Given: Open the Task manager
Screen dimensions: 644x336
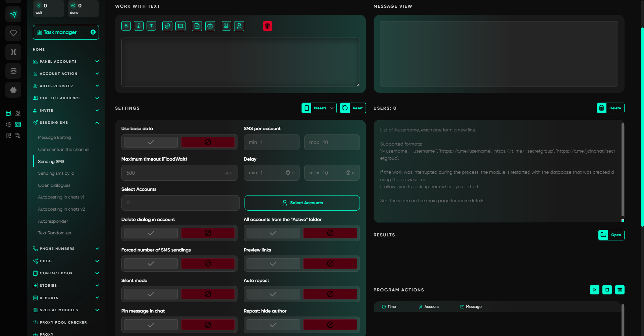Looking at the screenshot, I should click(x=66, y=32).
